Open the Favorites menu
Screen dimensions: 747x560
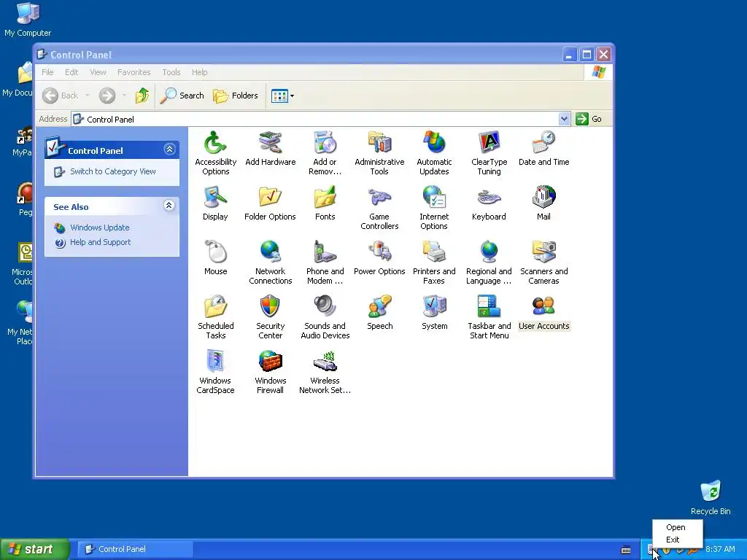pyautogui.click(x=134, y=72)
